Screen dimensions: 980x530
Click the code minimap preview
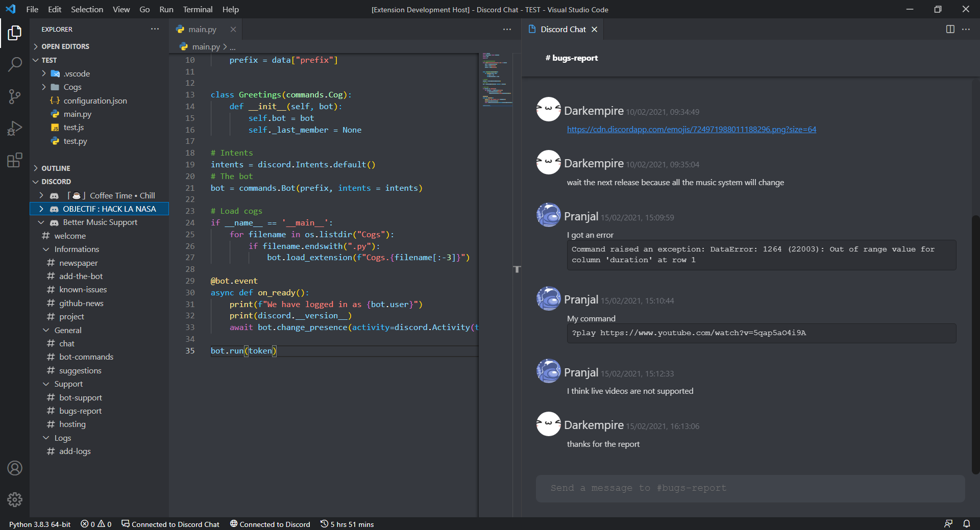pos(497,79)
